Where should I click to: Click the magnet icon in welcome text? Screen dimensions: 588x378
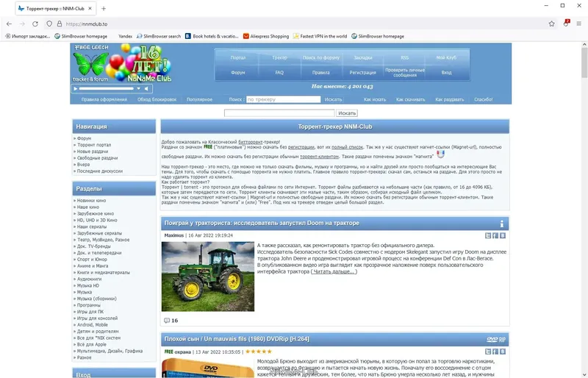(440, 154)
